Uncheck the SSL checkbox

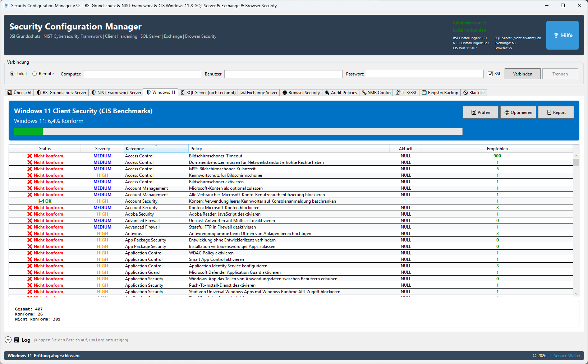pos(490,74)
